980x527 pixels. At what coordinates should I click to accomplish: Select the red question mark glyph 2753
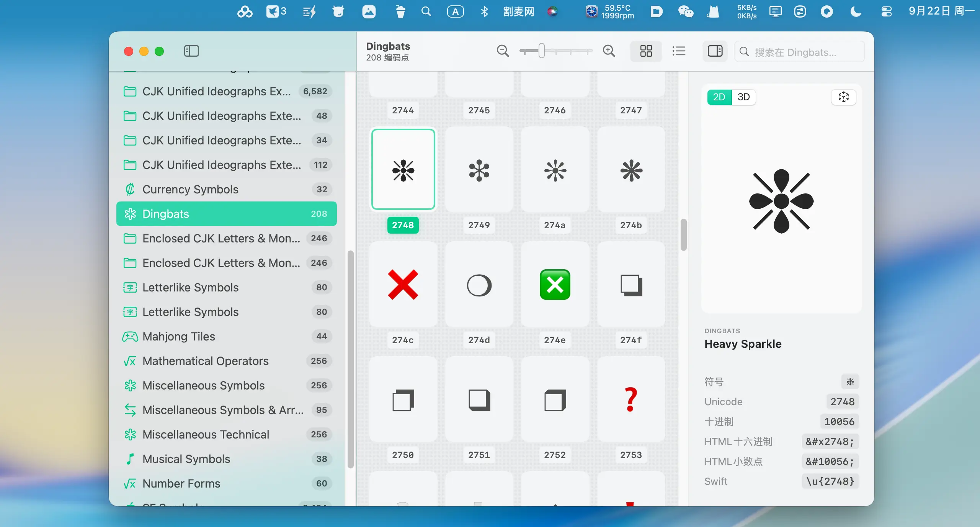[x=630, y=399]
